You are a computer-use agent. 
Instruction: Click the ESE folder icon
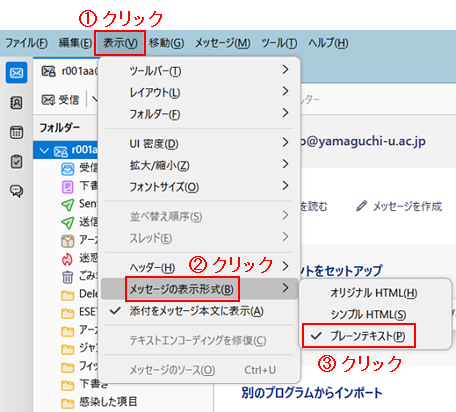coord(68,313)
